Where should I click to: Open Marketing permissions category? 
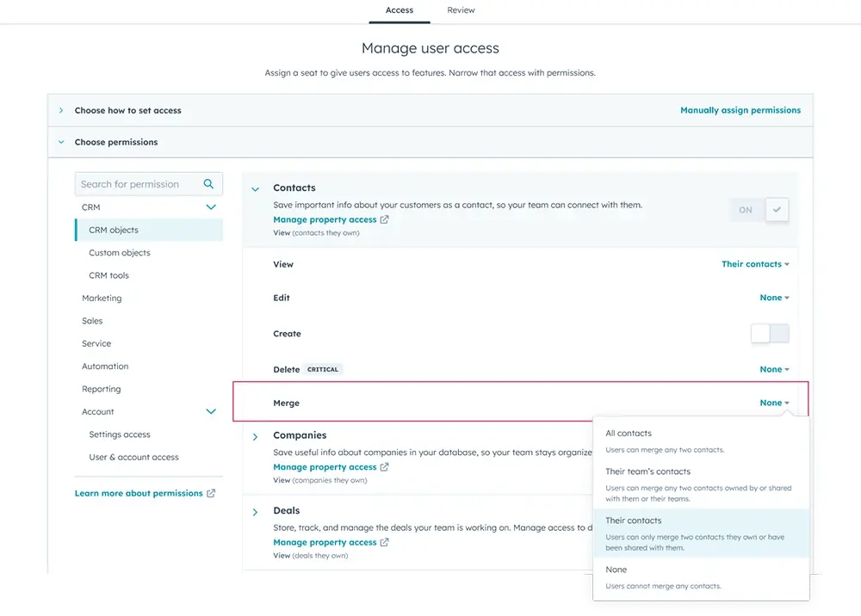pos(102,298)
